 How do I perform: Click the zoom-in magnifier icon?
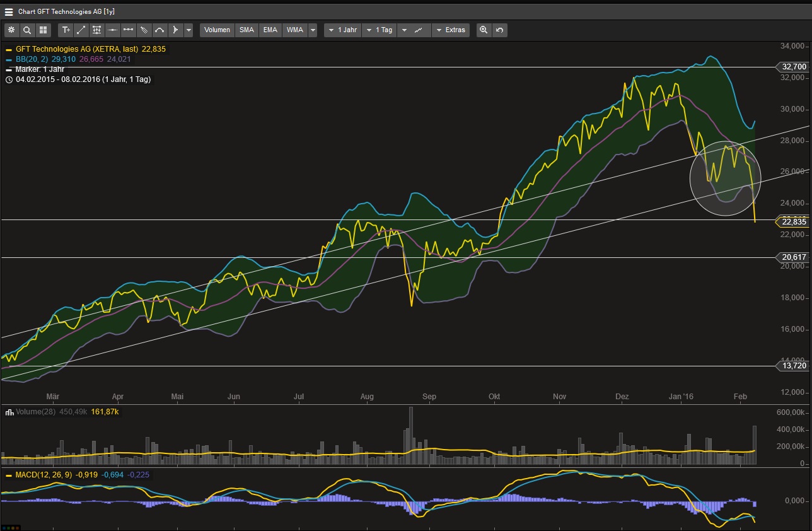tap(484, 30)
